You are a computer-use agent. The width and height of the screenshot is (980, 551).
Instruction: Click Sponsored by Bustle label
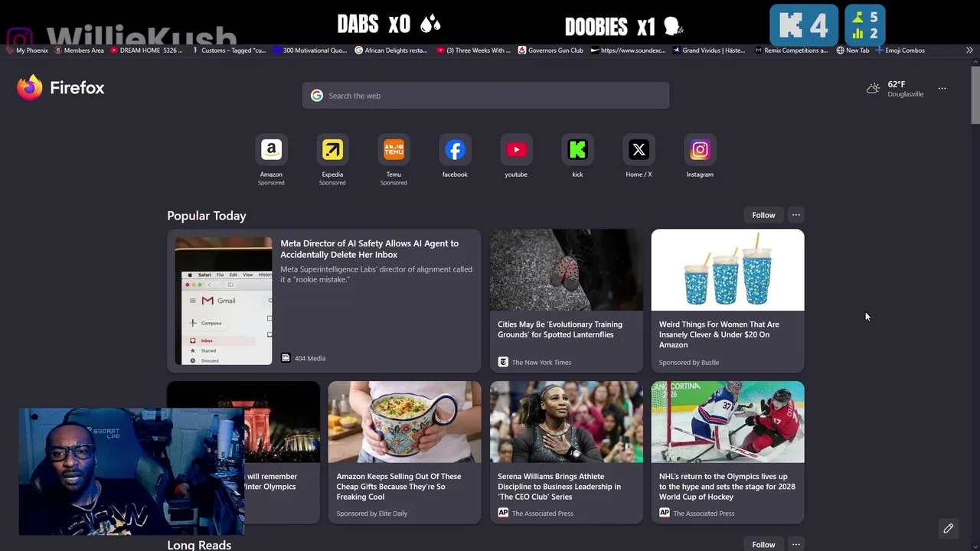(x=689, y=362)
